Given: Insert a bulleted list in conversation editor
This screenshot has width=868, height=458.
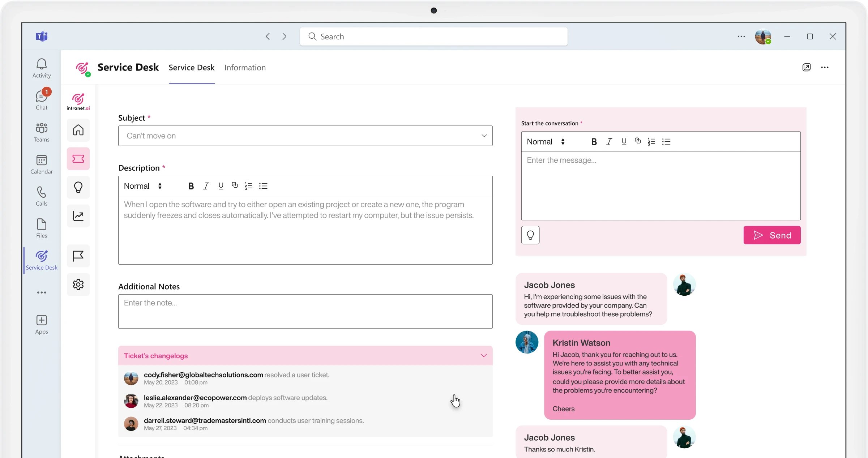Looking at the screenshot, I should [x=666, y=142].
